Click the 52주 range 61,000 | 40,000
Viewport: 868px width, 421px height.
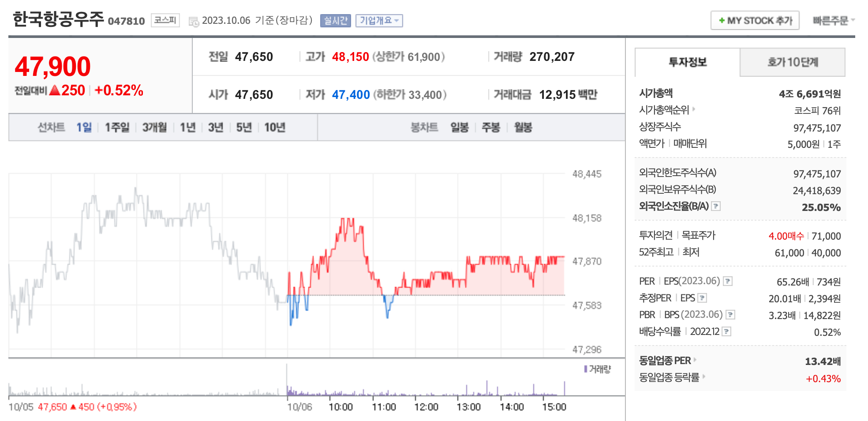pos(808,253)
